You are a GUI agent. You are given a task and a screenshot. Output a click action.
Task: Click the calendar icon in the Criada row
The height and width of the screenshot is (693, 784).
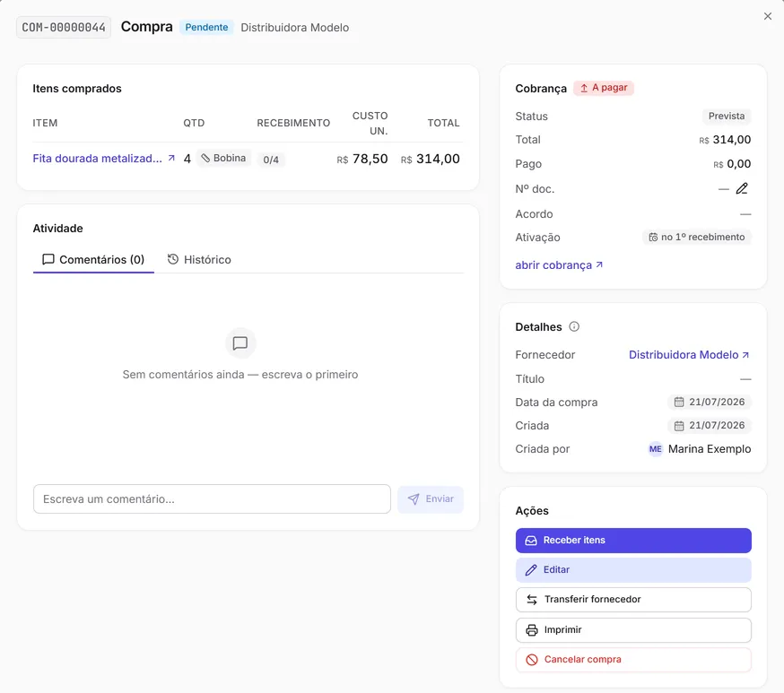pyautogui.click(x=678, y=426)
